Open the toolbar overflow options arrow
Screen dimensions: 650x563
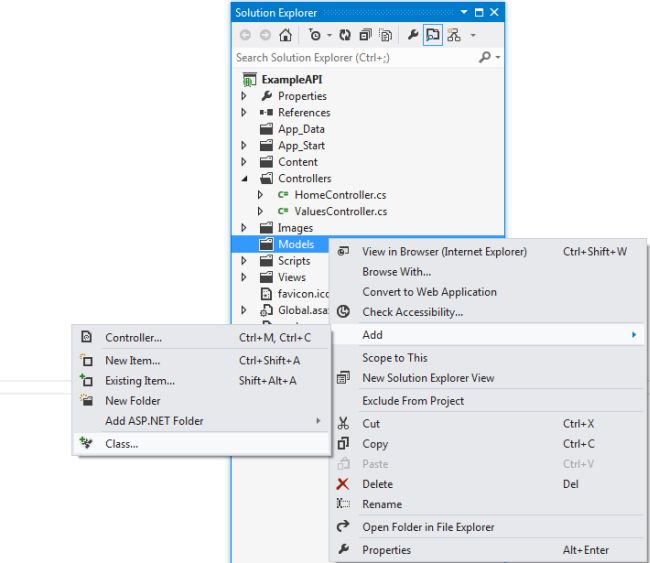(x=473, y=35)
